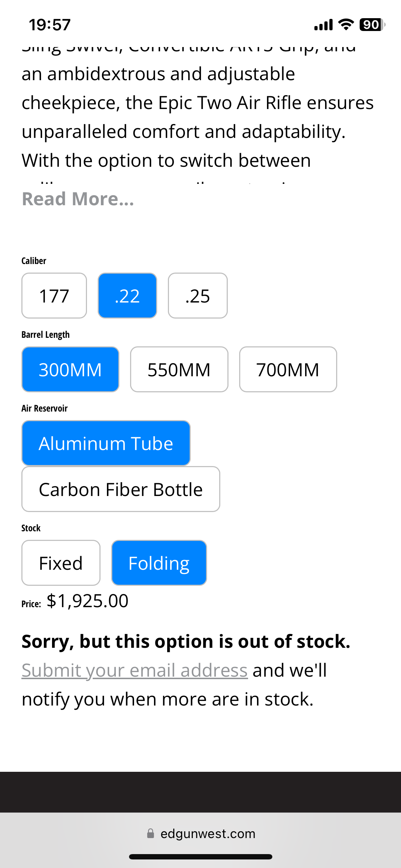Tap the home indicator bar
Viewport: 401px width, 868px height.
tap(201, 857)
